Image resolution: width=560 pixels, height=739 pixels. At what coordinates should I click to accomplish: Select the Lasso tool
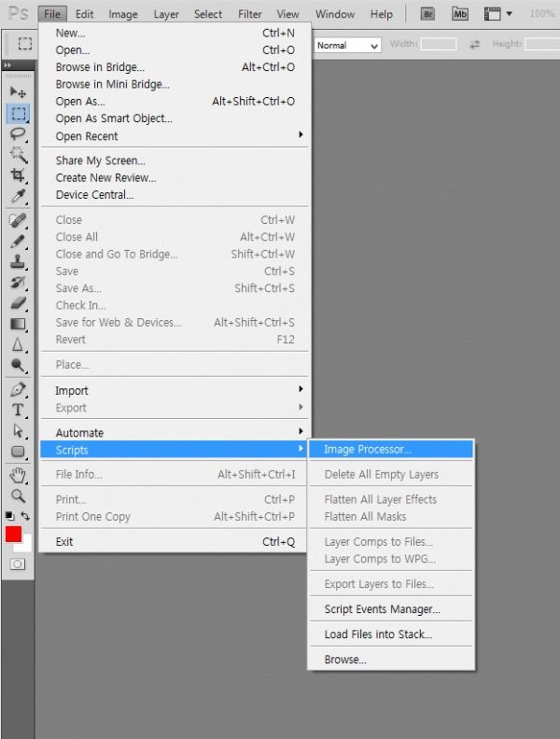(18, 134)
